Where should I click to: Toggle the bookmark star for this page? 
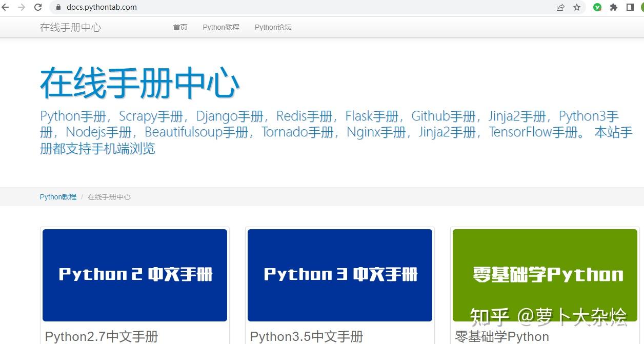point(577,7)
